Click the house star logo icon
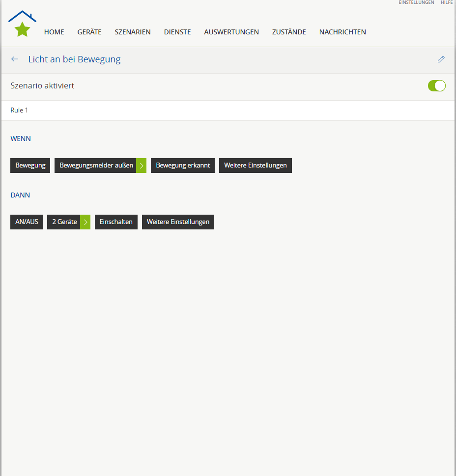The image size is (456, 476). tap(22, 24)
